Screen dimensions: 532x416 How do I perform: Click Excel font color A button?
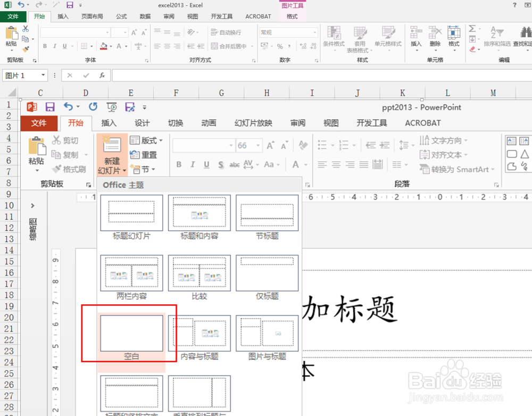pos(119,46)
